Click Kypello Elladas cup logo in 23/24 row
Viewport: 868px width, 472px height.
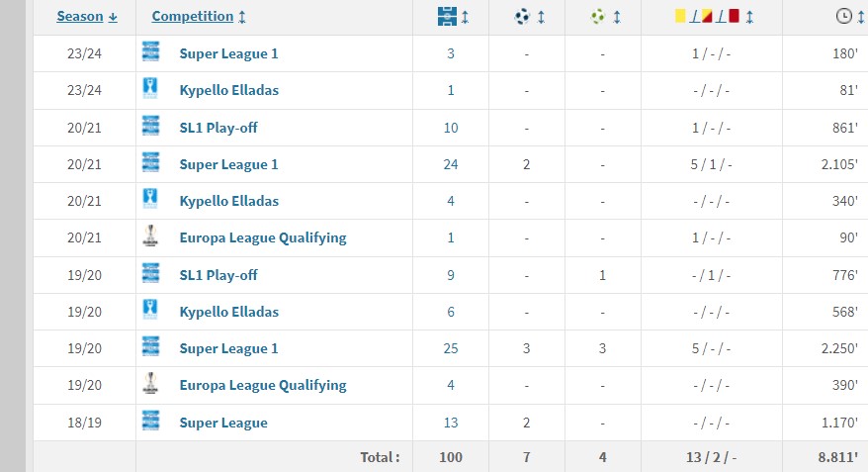(x=150, y=88)
